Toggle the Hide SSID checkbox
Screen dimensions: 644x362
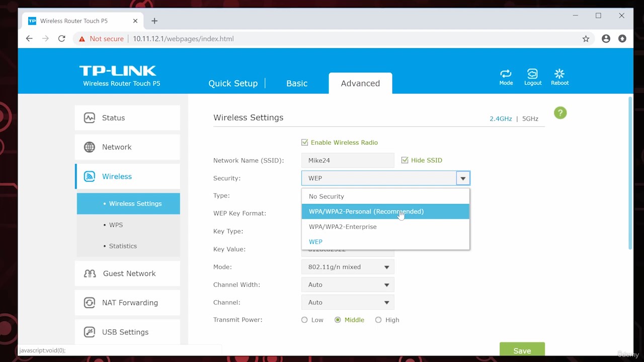pyautogui.click(x=405, y=160)
